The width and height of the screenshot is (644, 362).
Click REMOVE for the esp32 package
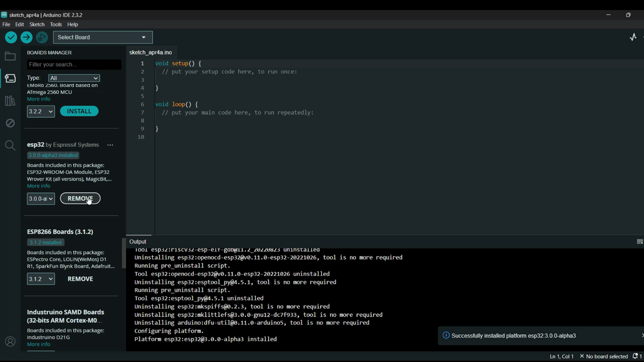pos(80,199)
